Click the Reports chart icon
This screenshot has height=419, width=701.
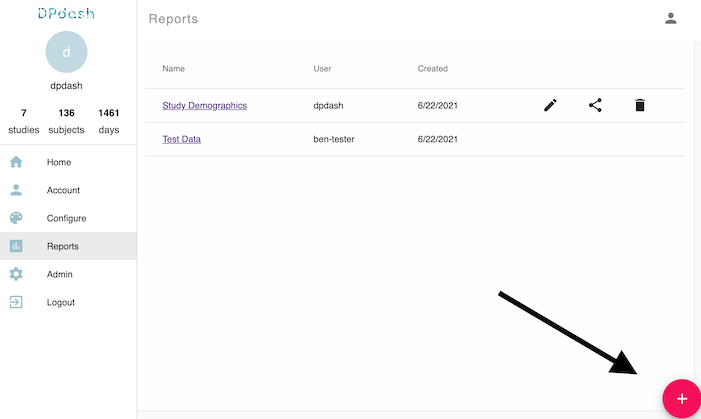pos(16,246)
